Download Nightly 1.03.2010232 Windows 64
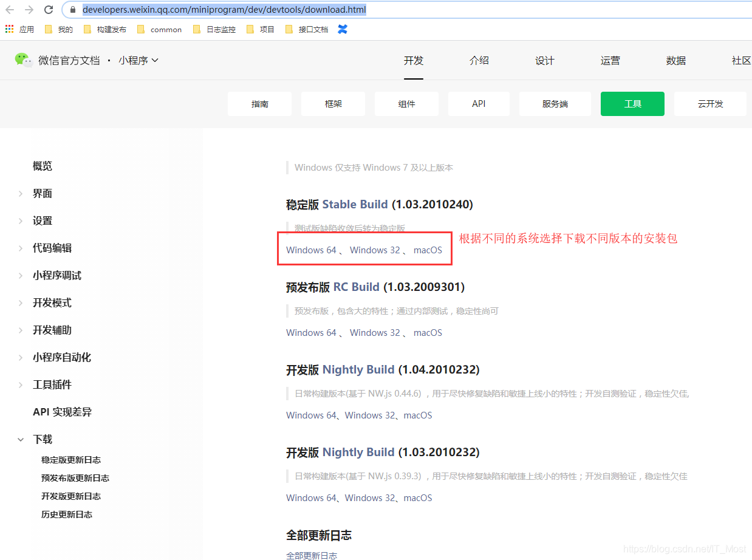 click(x=311, y=497)
